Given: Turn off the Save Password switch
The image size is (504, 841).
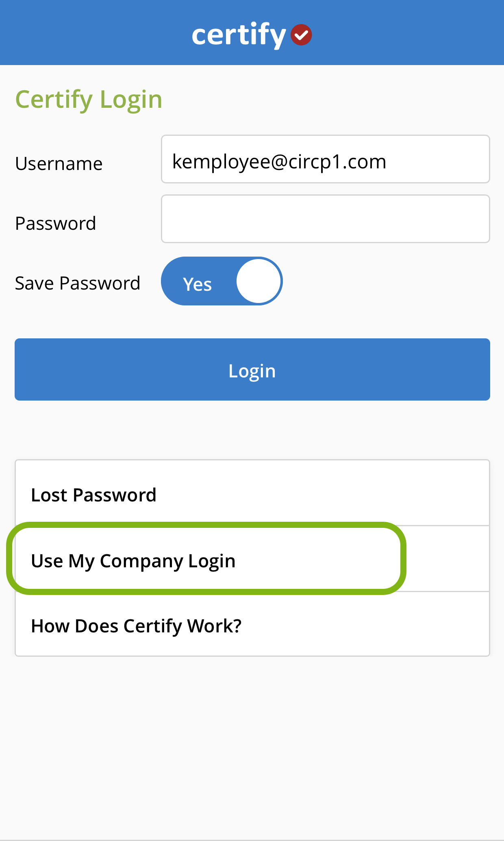Looking at the screenshot, I should click(222, 281).
